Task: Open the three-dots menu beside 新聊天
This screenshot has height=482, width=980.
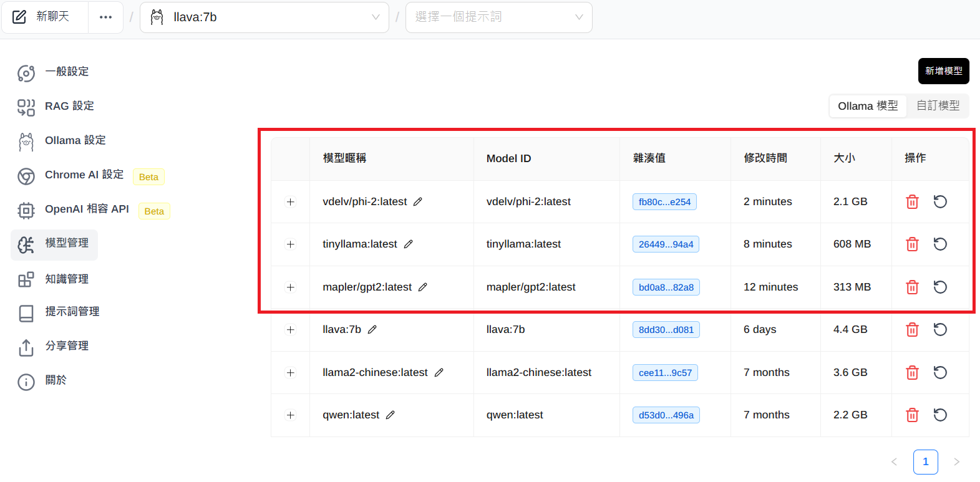Action: coord(106,17)
